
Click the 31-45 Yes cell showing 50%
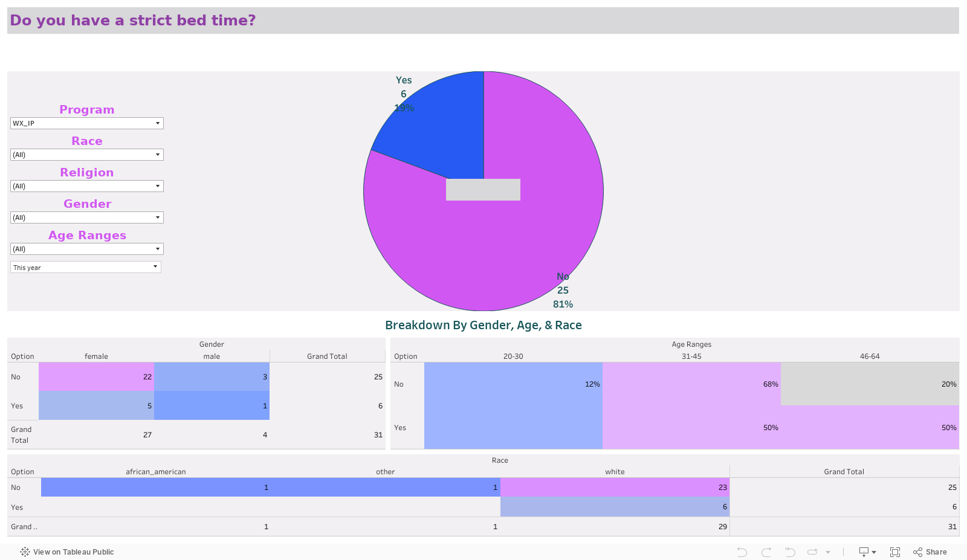click(x=691, y=427)
